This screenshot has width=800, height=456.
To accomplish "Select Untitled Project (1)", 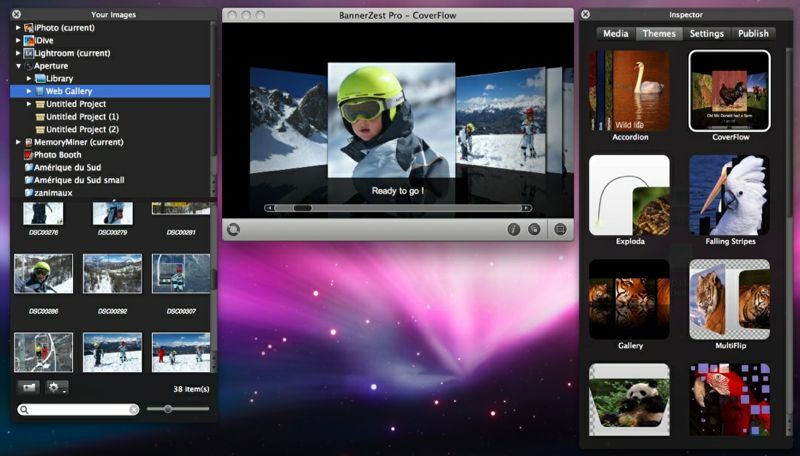I will point(82,117).
